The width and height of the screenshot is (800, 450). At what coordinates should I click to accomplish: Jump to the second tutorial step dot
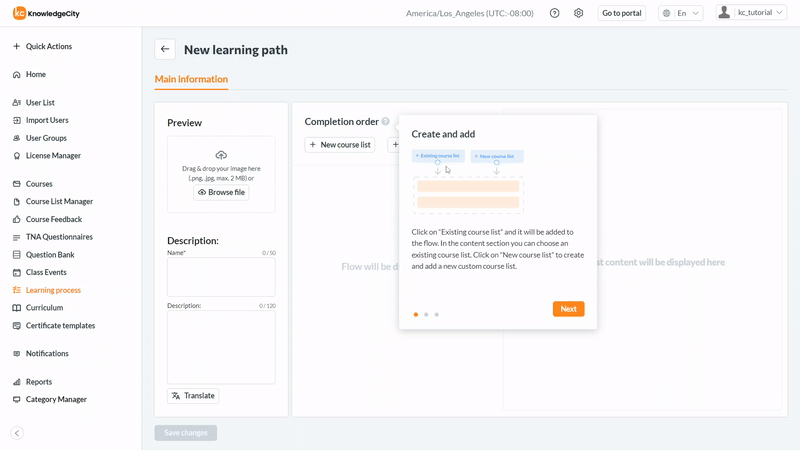[426, 315]
